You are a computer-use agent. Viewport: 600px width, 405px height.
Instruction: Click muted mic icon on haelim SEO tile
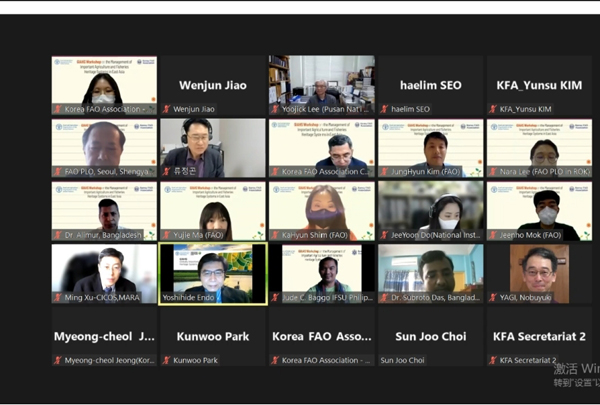pos(384,109)
